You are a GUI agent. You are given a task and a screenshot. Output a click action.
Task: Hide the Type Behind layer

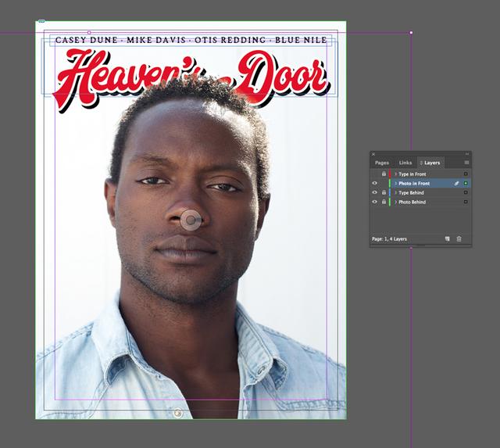pyautogui.click(x=375, y=192)
